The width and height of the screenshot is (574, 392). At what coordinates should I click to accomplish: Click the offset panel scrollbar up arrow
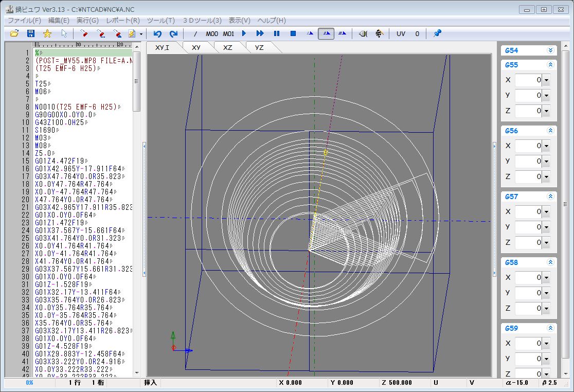pyautogui.click(x=566, y=45)
